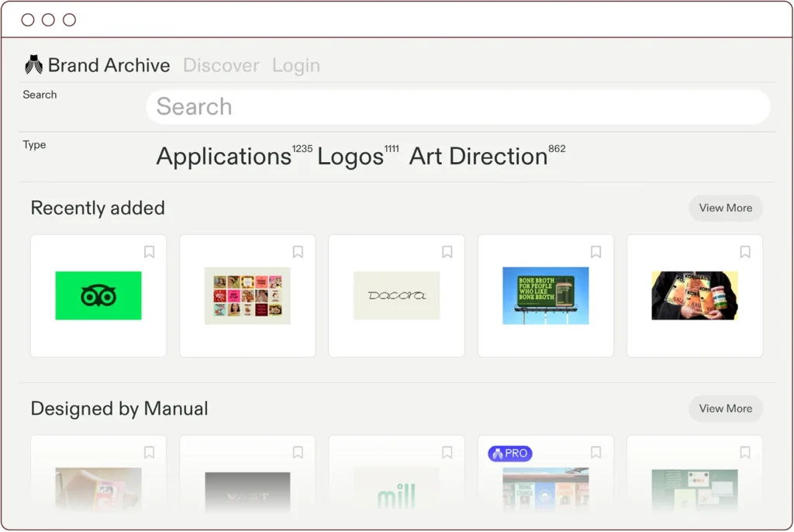The height and width of the screenshot is (532, 794).
Task: Bookmark the Korshags packaging card
Action: coord(745,252)
